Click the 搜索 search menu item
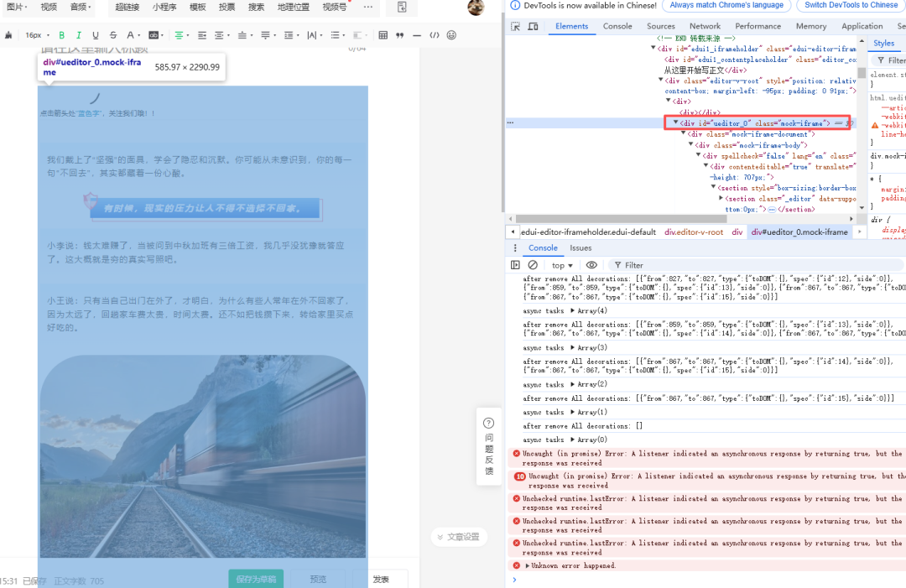 pos(256,7)
